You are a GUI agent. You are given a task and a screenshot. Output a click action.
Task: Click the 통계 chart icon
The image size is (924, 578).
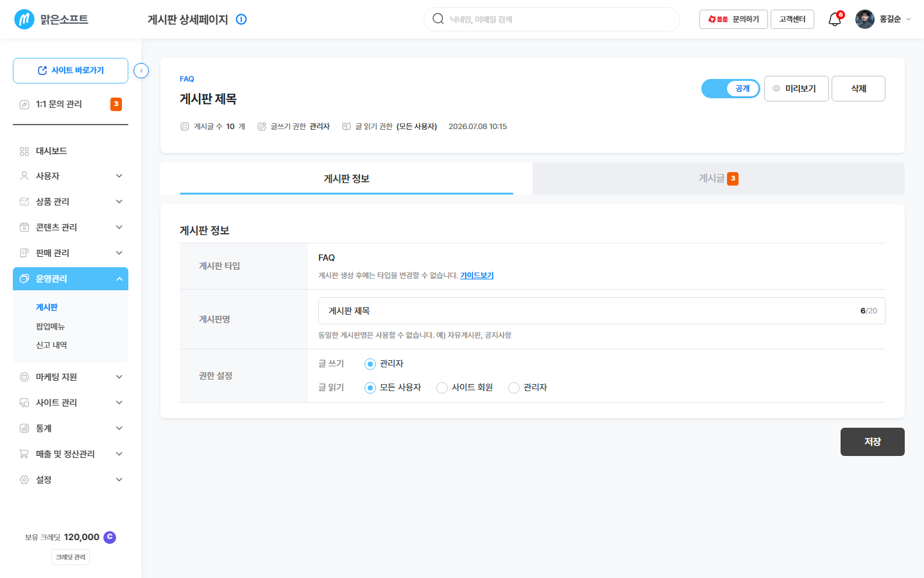tap(24, 428)
